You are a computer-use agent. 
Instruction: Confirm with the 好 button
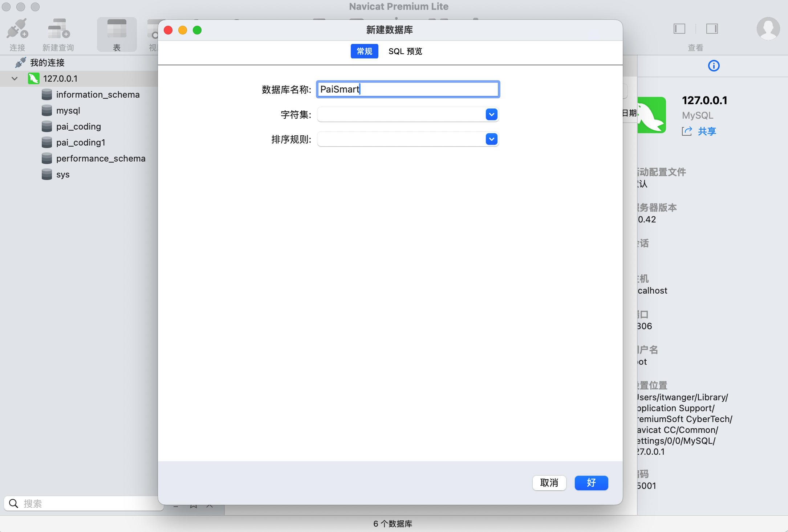[x=591, y=483]
